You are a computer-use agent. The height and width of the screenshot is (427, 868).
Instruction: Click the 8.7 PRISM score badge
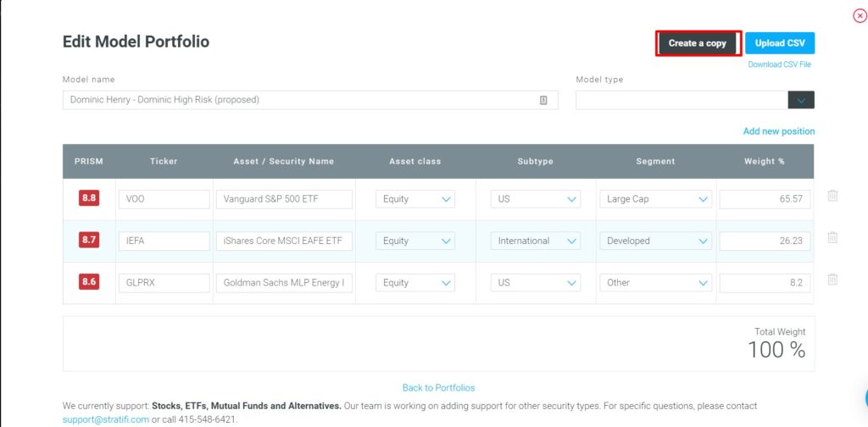coord(89,240)
